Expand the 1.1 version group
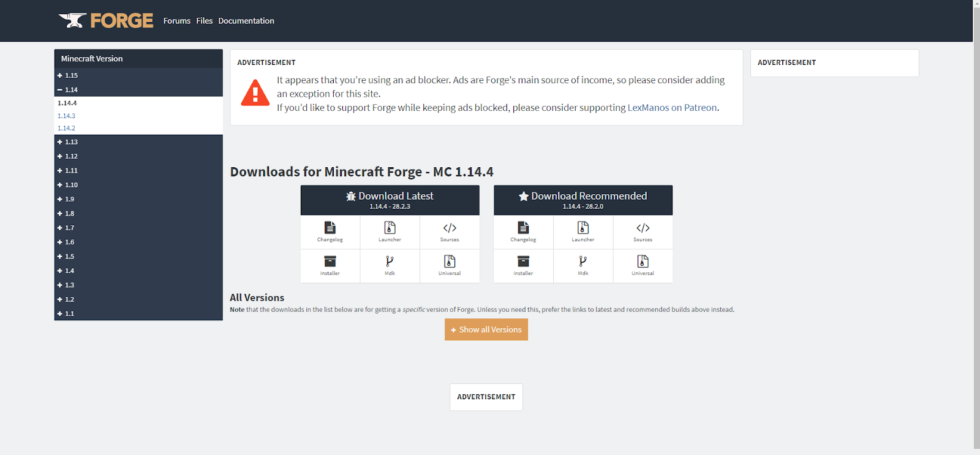 coord(138,313)
